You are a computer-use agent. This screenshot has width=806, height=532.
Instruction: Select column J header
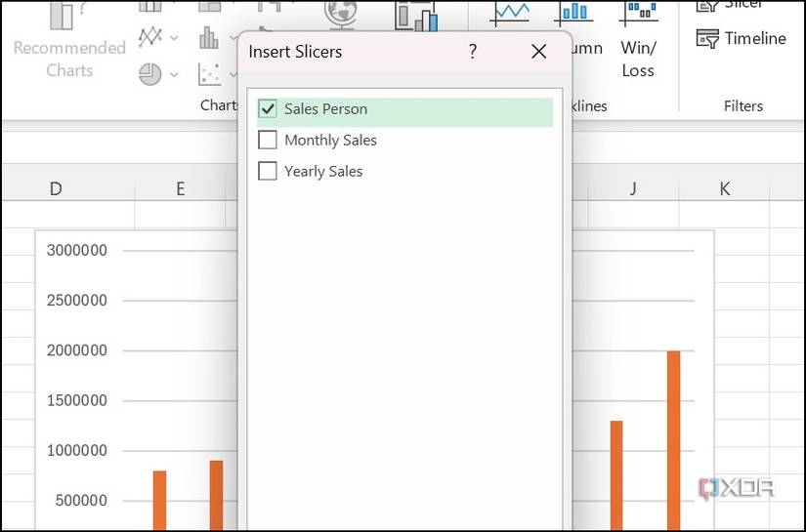point(633,188)
